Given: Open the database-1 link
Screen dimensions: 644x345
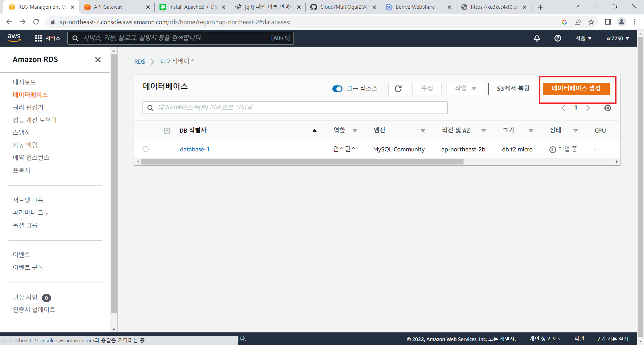Looking at the screenshot, I should [x=195, y=149].
